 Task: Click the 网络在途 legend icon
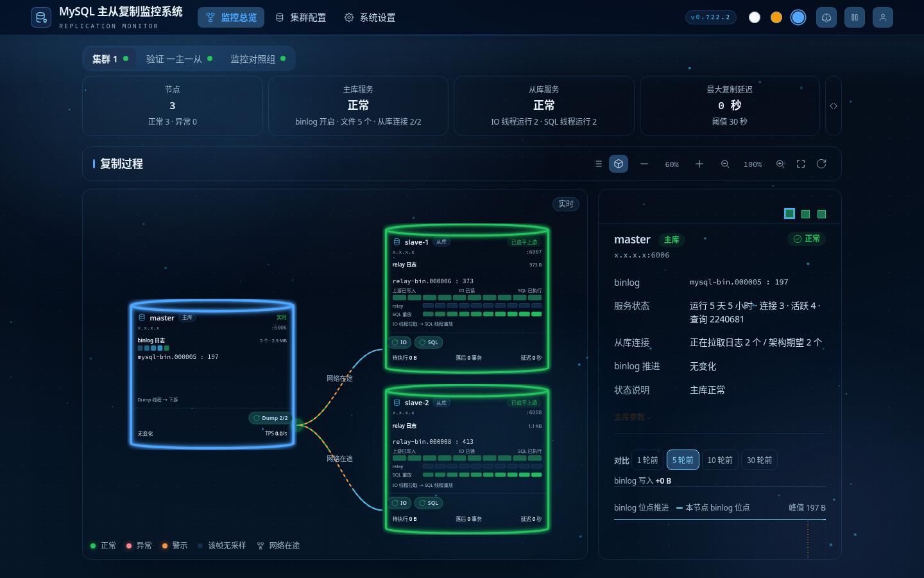[261, 546]
